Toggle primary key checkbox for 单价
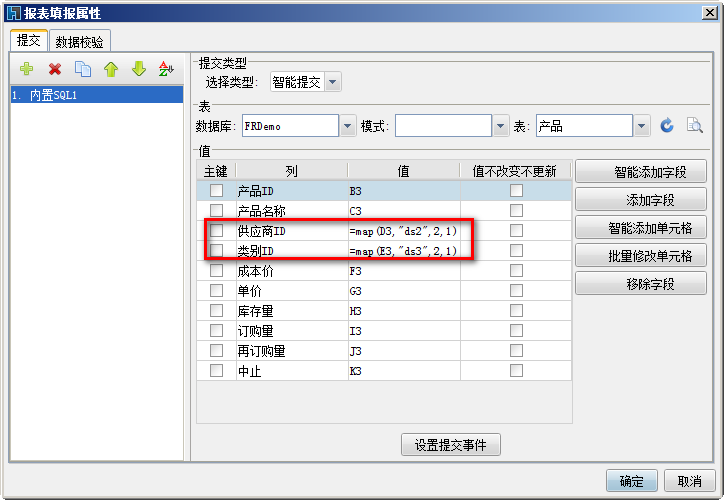 pos(216,290)
